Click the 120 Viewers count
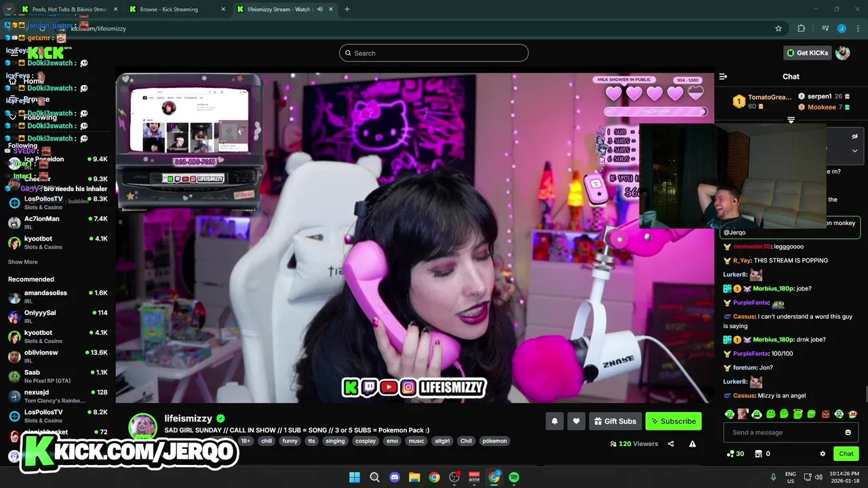Screen dimensions: 868x488 [634, 444]
